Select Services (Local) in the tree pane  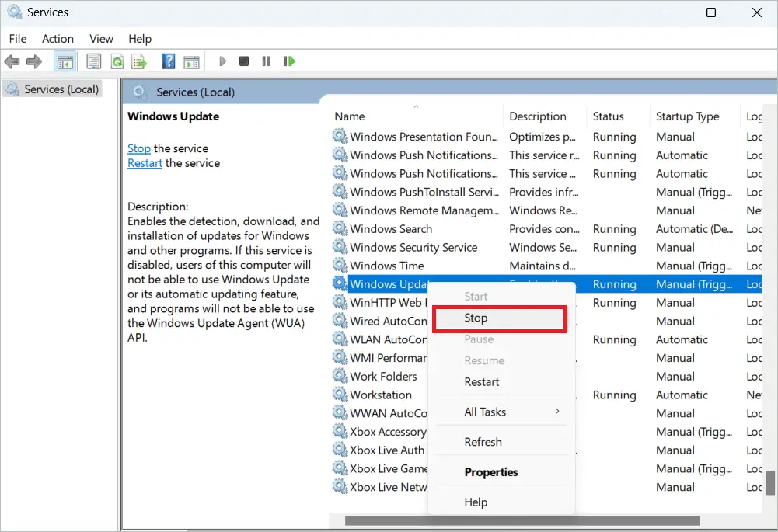(52, 89)
